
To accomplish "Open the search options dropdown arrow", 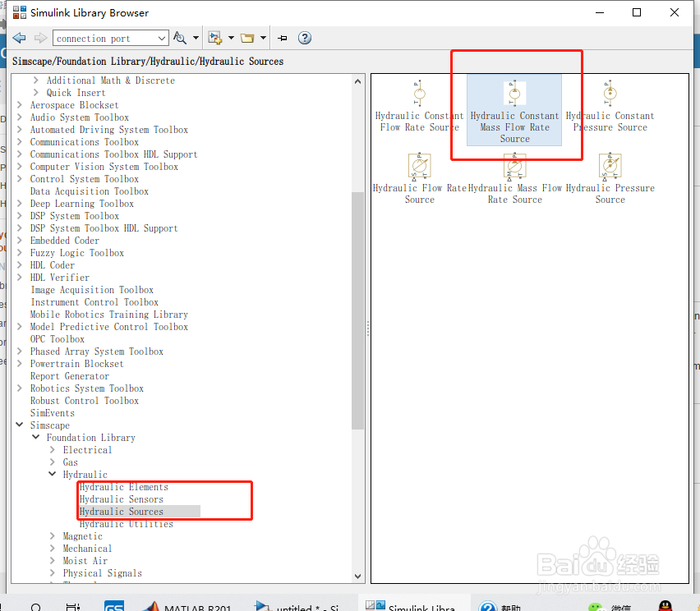I will tap(196, 38).
